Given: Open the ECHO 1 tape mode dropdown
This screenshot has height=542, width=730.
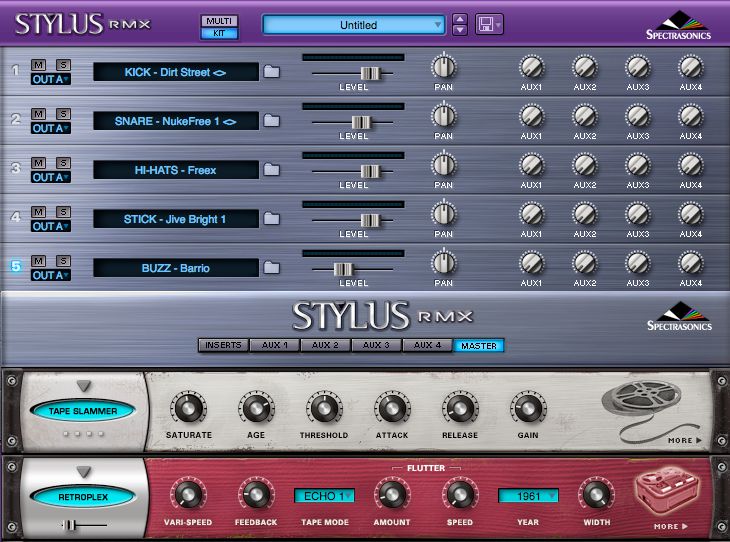Looking at the screenshot, I should pos(324,496).
